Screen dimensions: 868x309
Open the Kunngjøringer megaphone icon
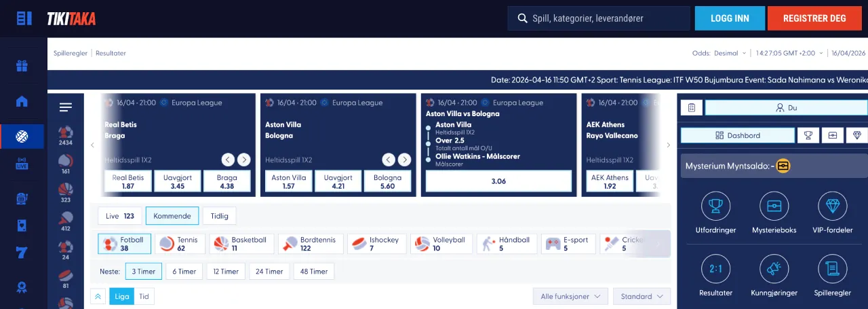click(774, 269)
